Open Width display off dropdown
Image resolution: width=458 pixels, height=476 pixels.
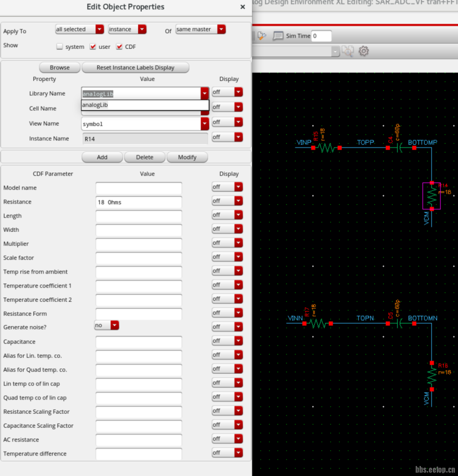click(x=227, y=229)
